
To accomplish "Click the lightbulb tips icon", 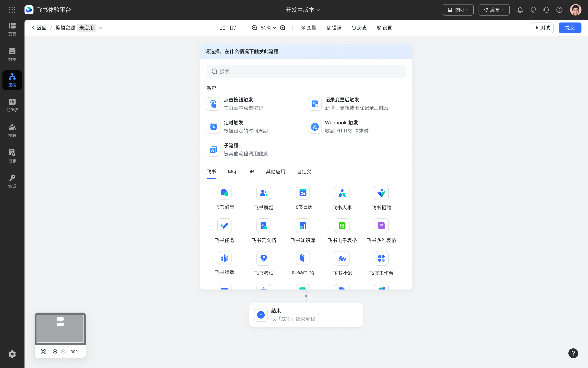I will coord(533,10).
